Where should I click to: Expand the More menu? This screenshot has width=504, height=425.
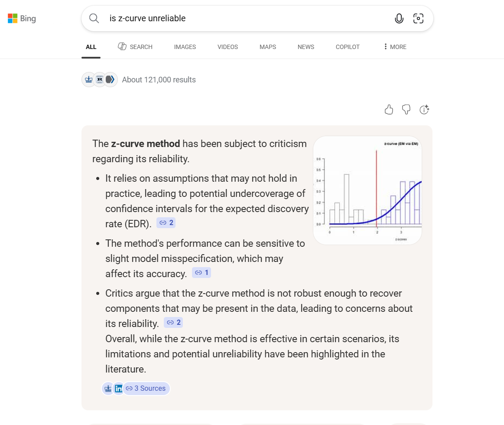tap(395, 47)
